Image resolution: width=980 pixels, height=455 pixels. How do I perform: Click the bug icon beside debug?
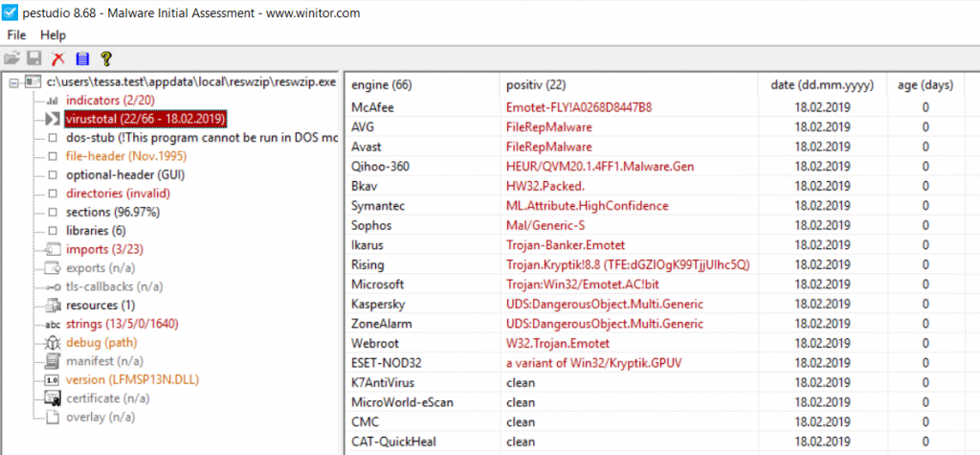(x=54, y=343)
